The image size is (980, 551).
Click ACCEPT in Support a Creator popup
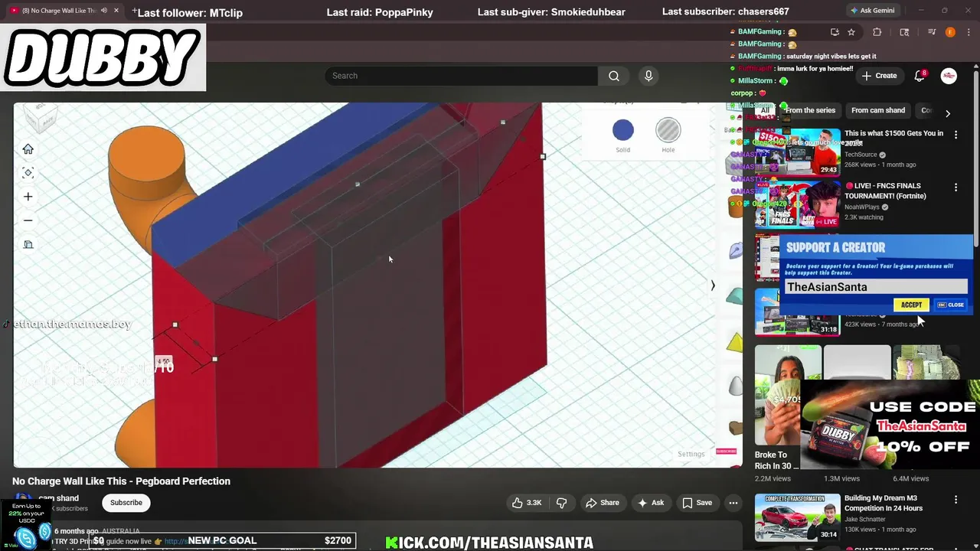click(911, 305)
